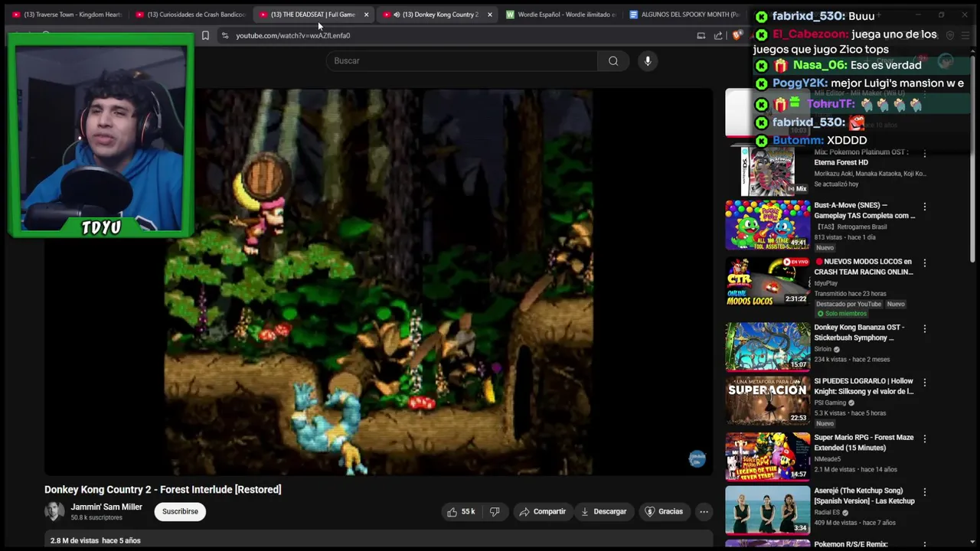Image resolution: width=980 pixels, height=551 pixels.
Task: Open options for SI PUEDES LOGRARLO video
Action: [924, 382]
